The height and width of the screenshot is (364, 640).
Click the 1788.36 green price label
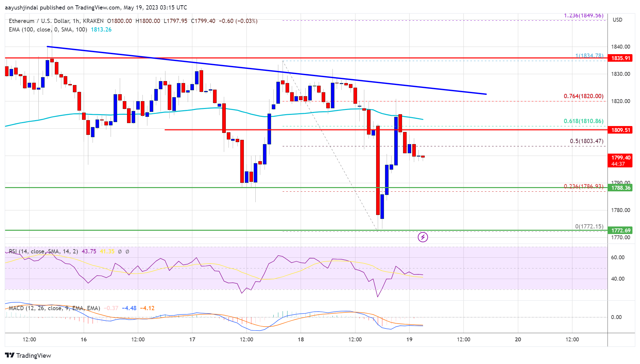[620, 188]
